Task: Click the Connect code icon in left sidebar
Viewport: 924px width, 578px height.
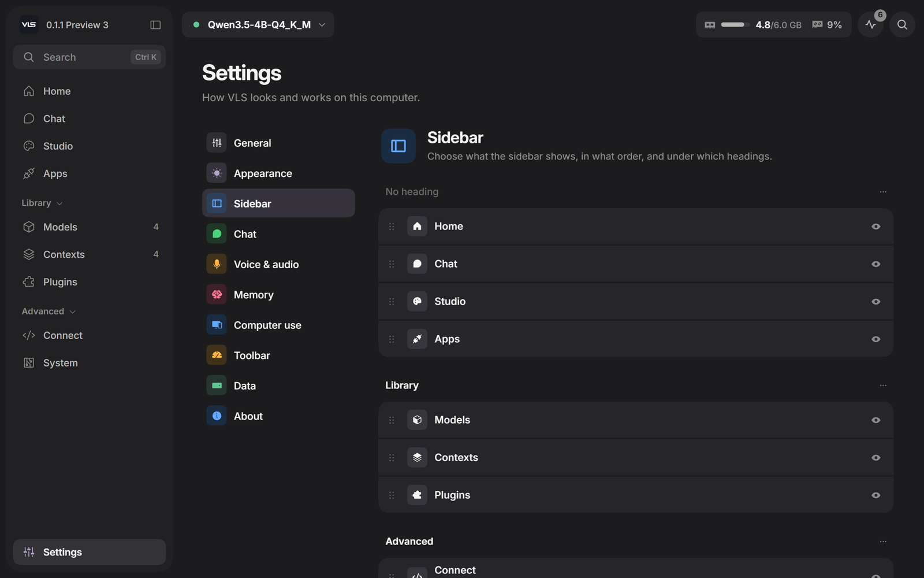Action: (x=29, y=335)
